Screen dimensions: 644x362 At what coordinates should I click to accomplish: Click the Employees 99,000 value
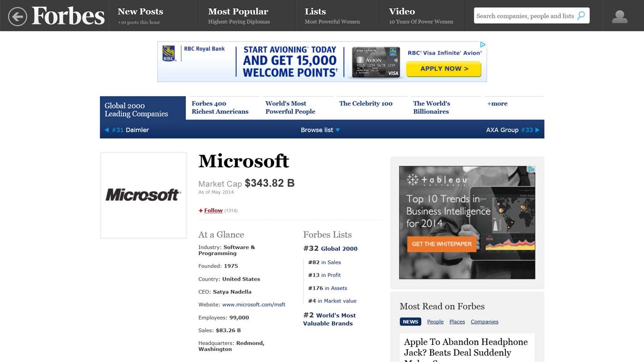point(239,318)
